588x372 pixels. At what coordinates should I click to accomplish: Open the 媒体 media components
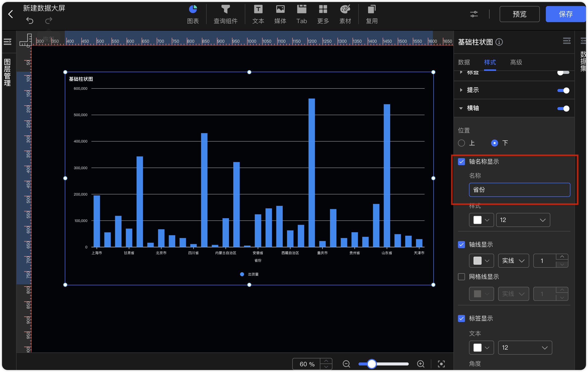click(280, 14)
